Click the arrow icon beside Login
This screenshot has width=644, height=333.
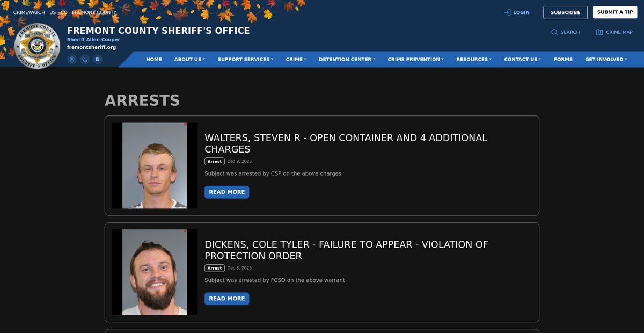coord(507,12)
